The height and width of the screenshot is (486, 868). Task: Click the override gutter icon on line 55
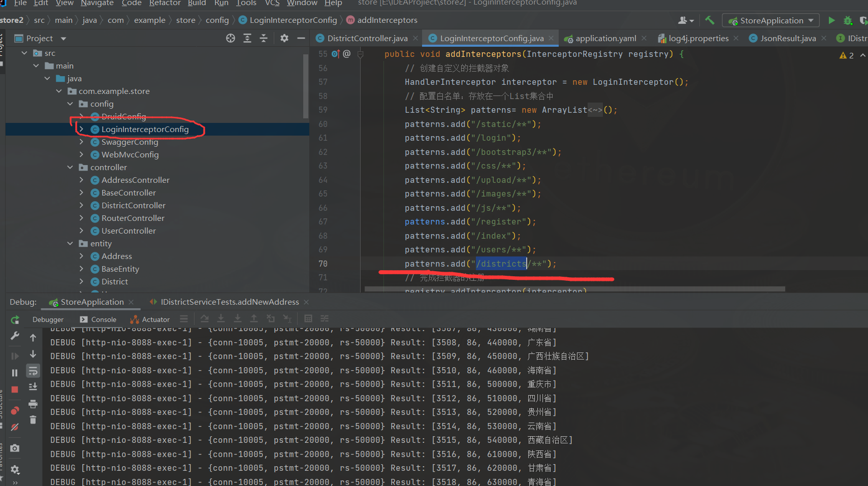(335, 54)
